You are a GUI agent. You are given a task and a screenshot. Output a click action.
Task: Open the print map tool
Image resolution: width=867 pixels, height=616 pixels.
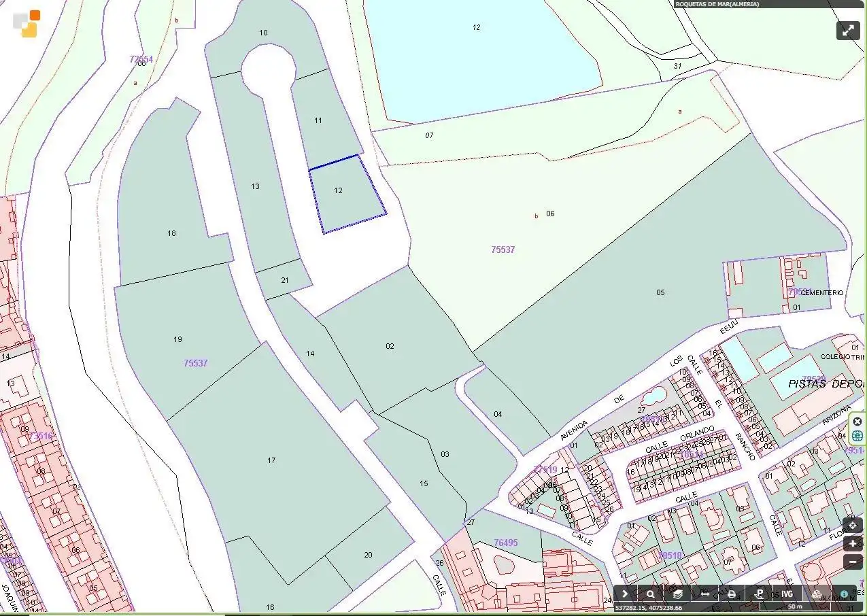point(732,594)
